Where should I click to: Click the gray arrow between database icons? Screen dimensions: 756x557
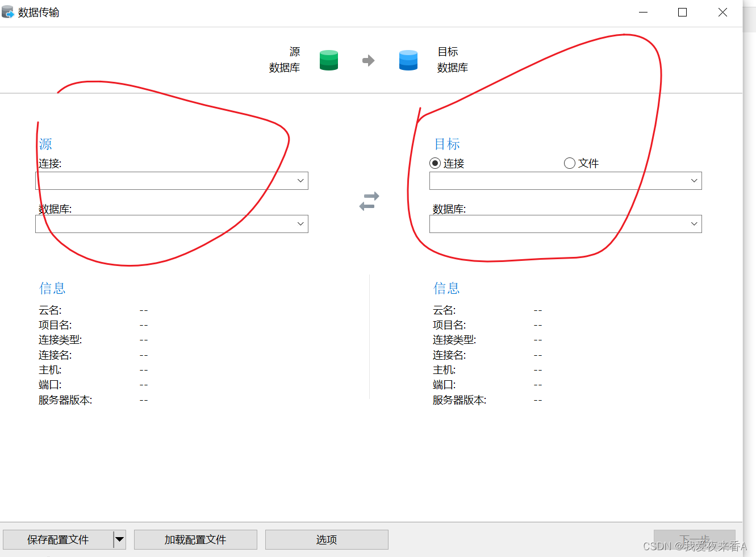369,60
